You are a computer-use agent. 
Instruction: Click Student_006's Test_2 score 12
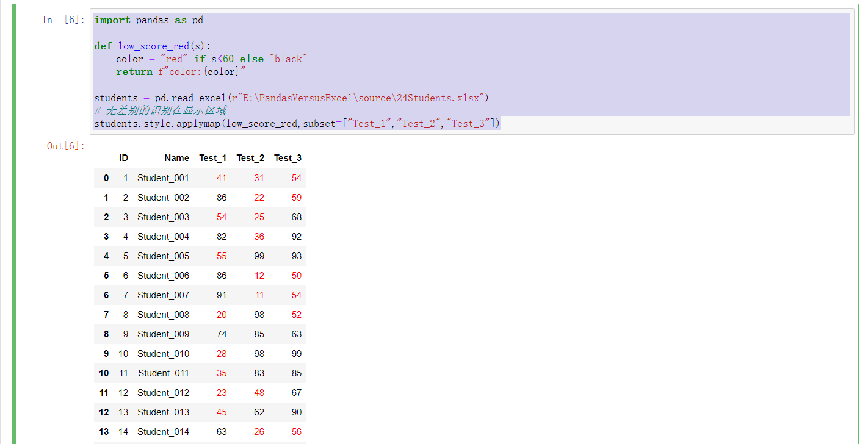259,276
